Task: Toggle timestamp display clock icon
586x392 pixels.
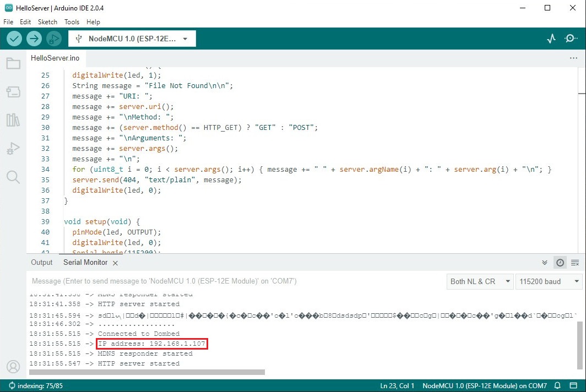Action: (x=560, y=263)
